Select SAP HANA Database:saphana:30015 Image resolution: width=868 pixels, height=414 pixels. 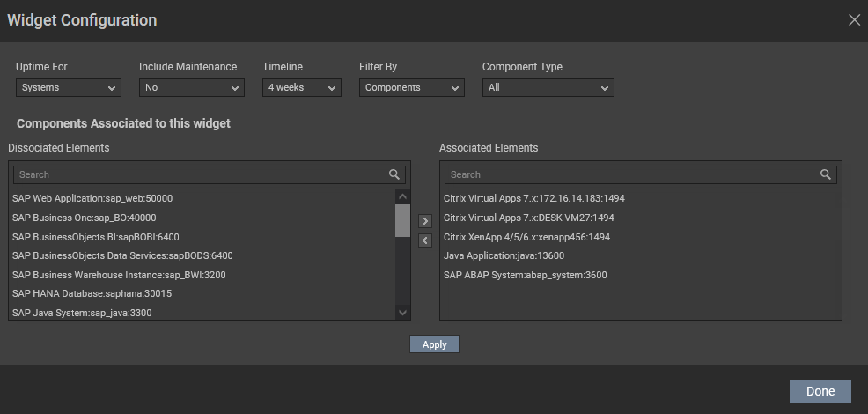[92, 293]
